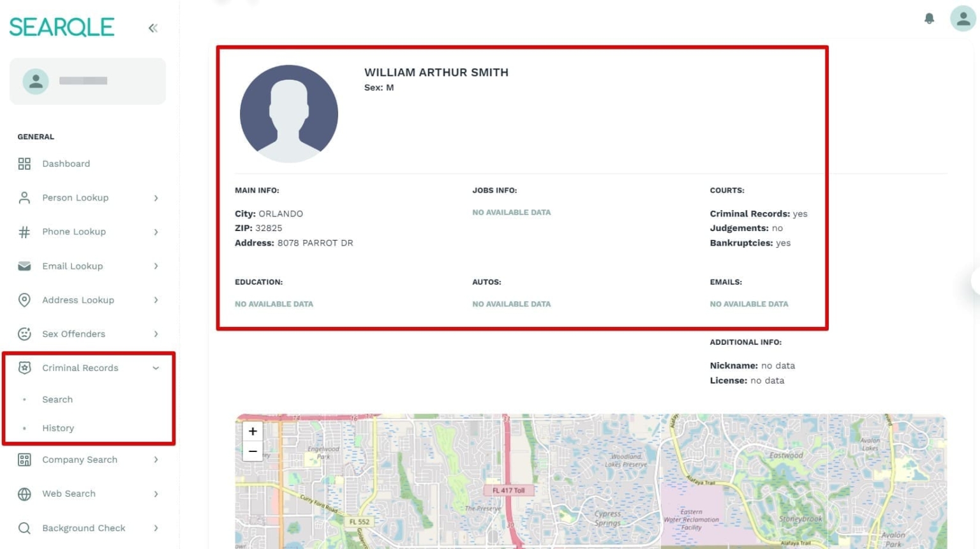980x549 pixels.
Task: Click the address 8078 PARROT DR
Action: [315, 243]
